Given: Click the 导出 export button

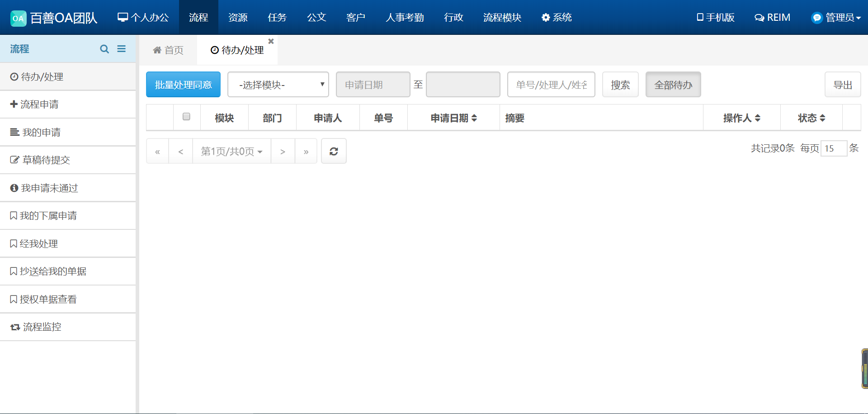Looking at the screenshot, I should (843, 85).
